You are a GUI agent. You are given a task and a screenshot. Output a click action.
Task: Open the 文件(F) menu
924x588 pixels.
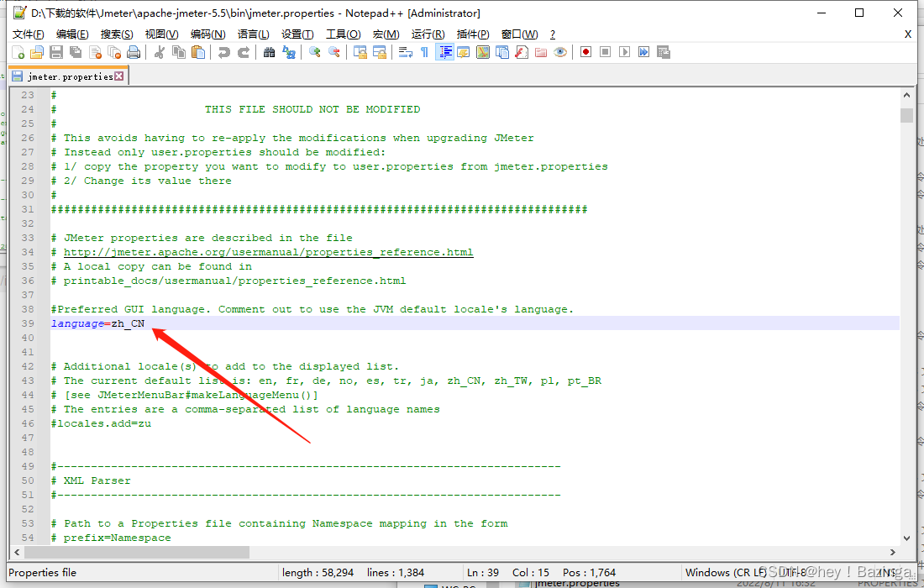[x=29, y=34]
